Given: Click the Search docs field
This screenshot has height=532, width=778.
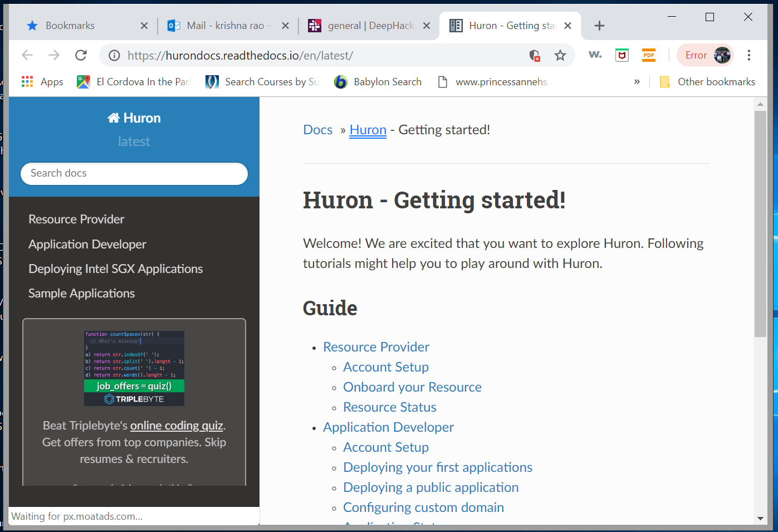Looking at the screenshot, I should pyautogui.click(x=134, y=173).
